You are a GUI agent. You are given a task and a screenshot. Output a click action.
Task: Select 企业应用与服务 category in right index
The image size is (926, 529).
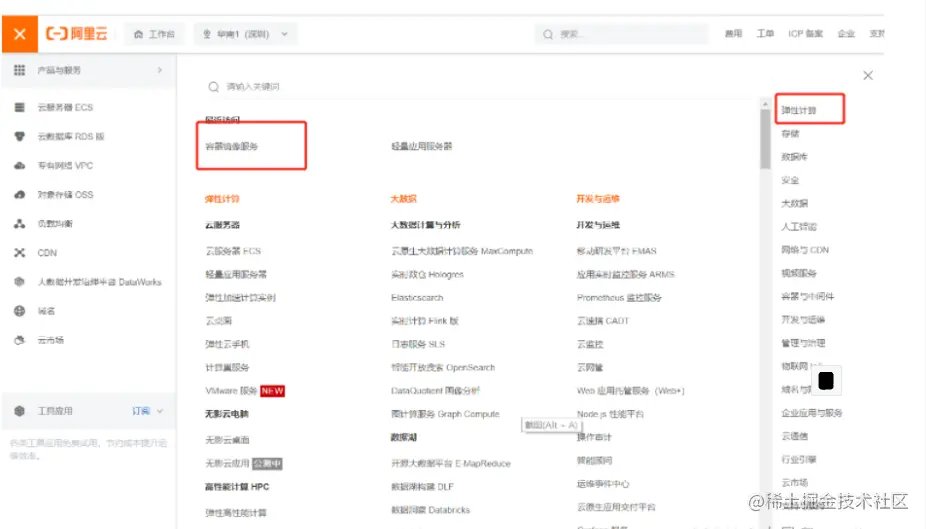click(811, 413)
